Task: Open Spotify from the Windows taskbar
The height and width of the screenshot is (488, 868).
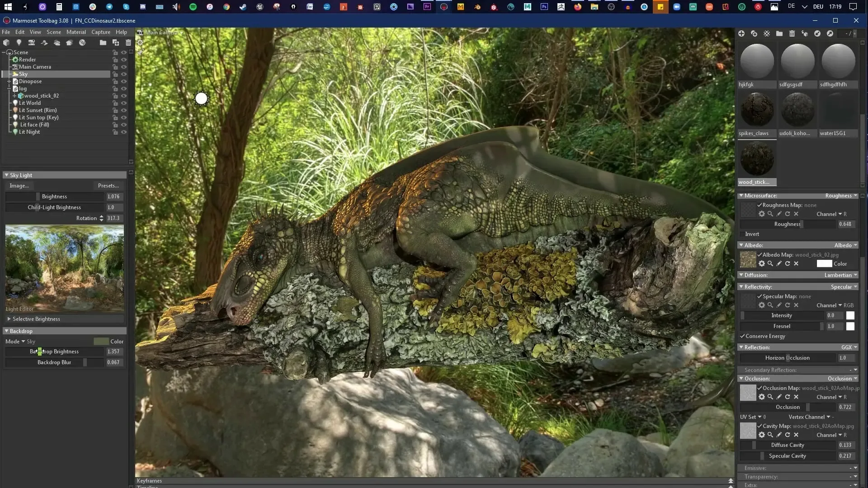Action: 193,7
